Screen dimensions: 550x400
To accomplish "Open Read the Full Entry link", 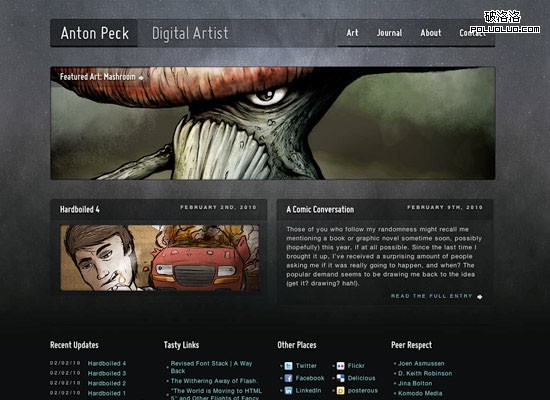I will (431, 296).
